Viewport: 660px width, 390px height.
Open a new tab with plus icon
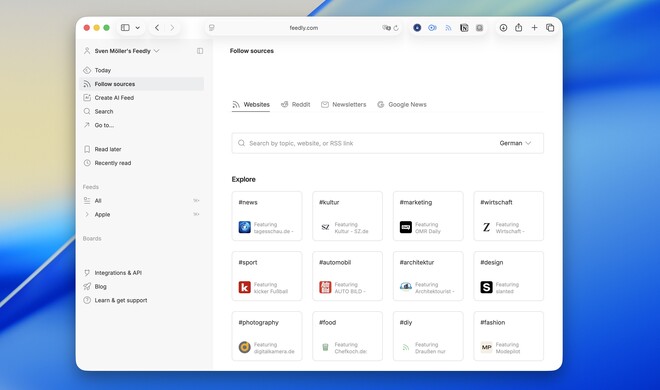point(534,28)
